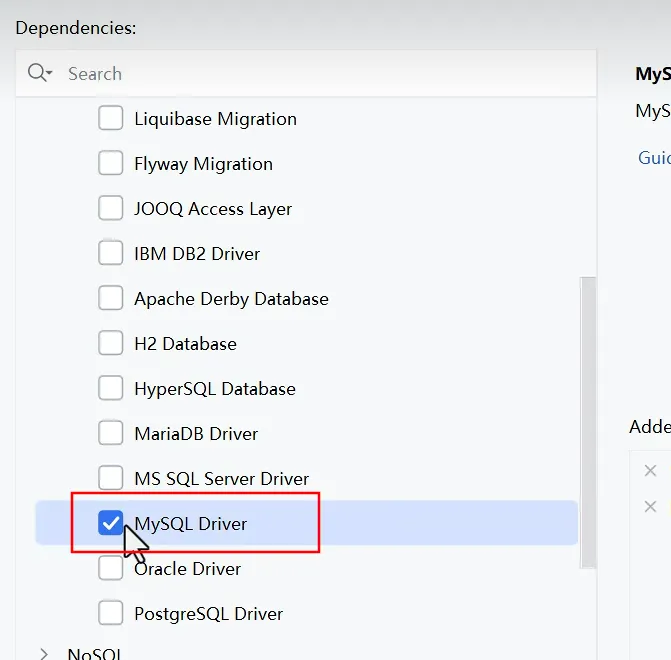Viewport: 671px width, 660px height.
Task: Enable the Liquibase Migration checkbox
Action: pyautogui.click(x=110, y=119)
